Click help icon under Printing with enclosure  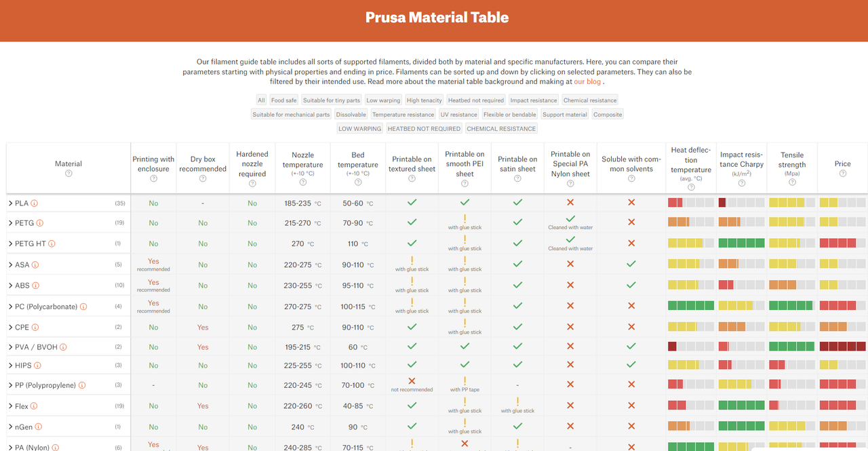pos(153,179)
